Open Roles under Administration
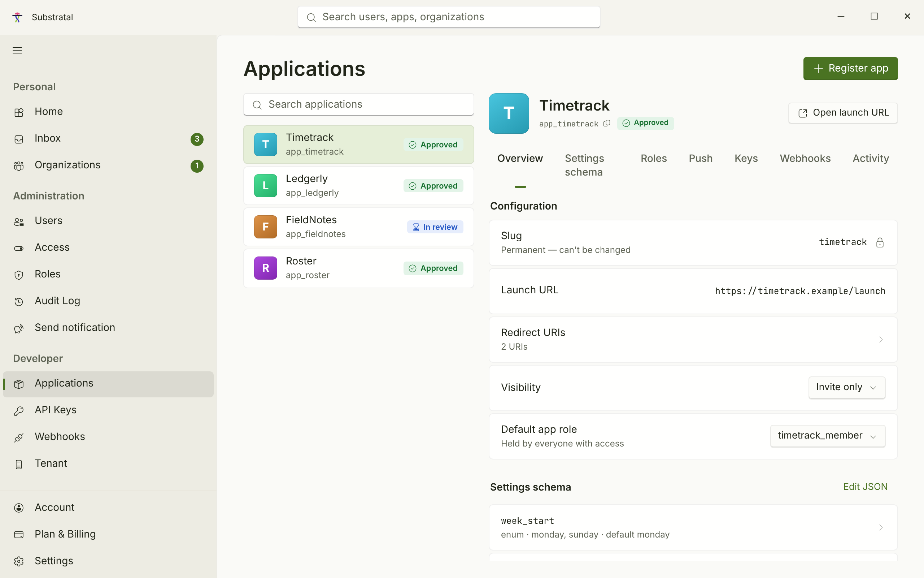The height and width of the screenshot is (578, 924). point(108,275)
